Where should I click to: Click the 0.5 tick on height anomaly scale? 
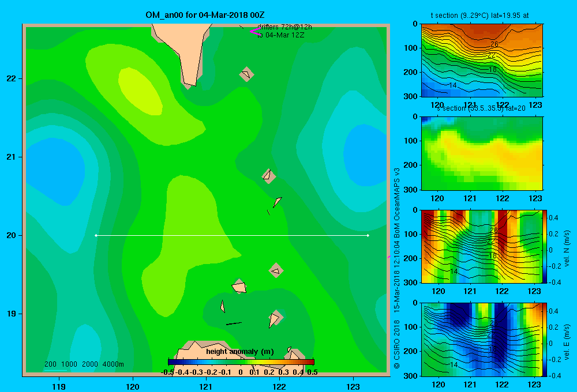(312, 372)
